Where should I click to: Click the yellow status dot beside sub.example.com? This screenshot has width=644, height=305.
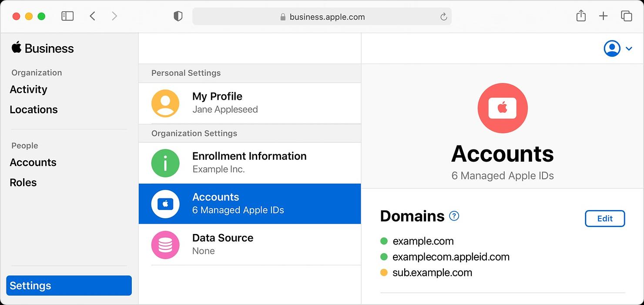pos(384,272)
